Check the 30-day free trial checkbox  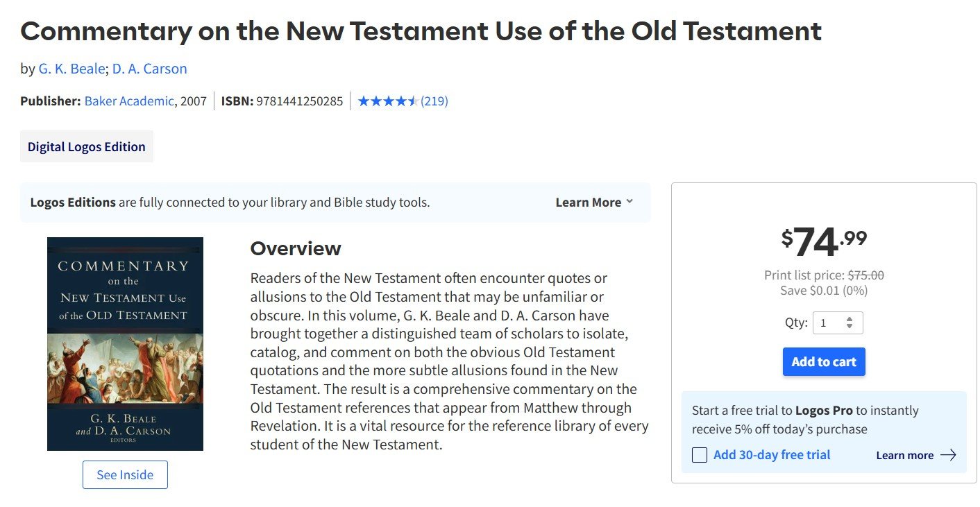point(700,455)
